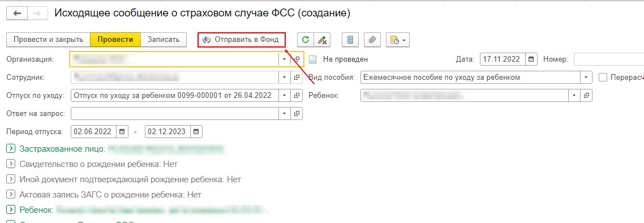Open the document list icon in toolbar
Image resolution: width=644 pixels, height=223 pixels.
[350, 40]
